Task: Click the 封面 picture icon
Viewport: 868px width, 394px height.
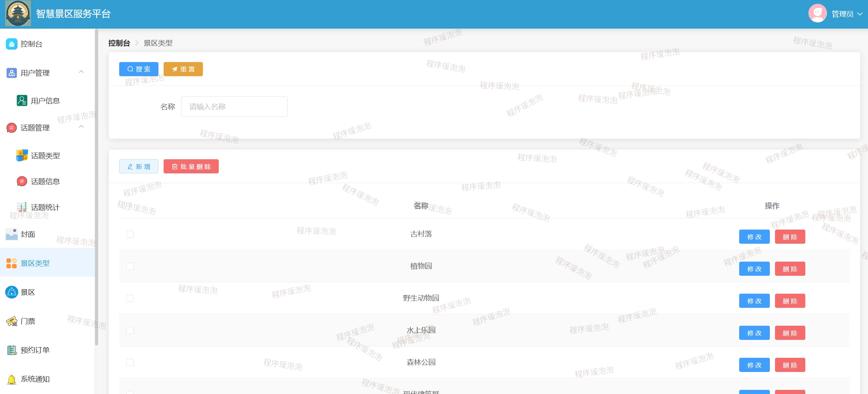Action: 11,234
